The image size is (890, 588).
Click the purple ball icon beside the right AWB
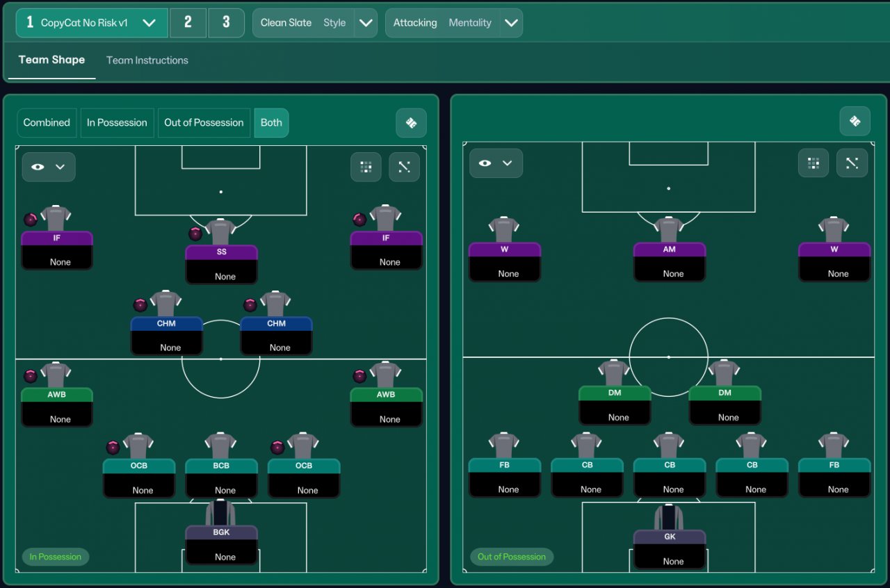click(x=359, y=376)
